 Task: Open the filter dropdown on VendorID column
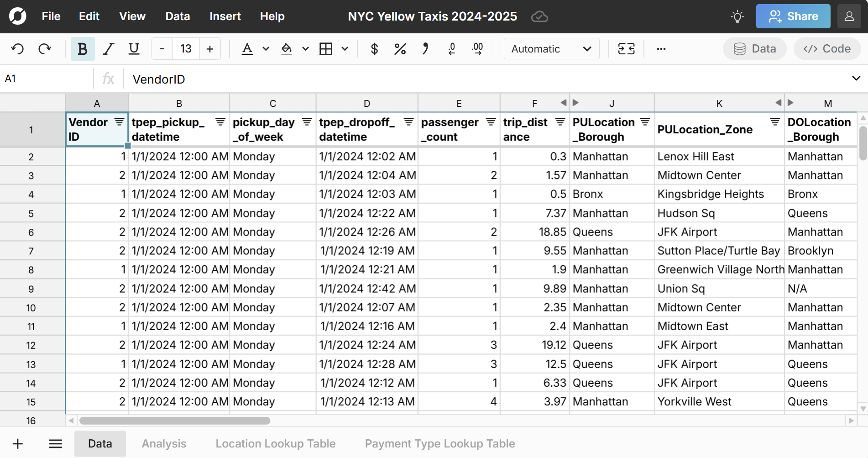(120, 122)
